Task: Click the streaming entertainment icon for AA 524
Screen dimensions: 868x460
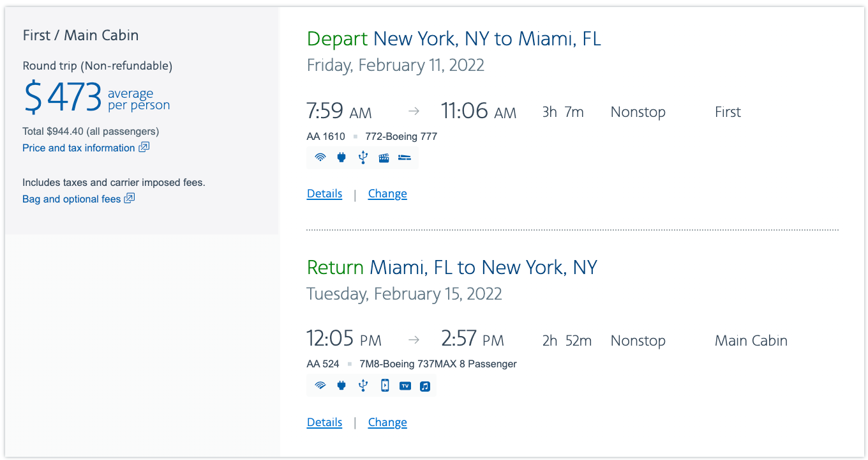Action: (384, 385)
